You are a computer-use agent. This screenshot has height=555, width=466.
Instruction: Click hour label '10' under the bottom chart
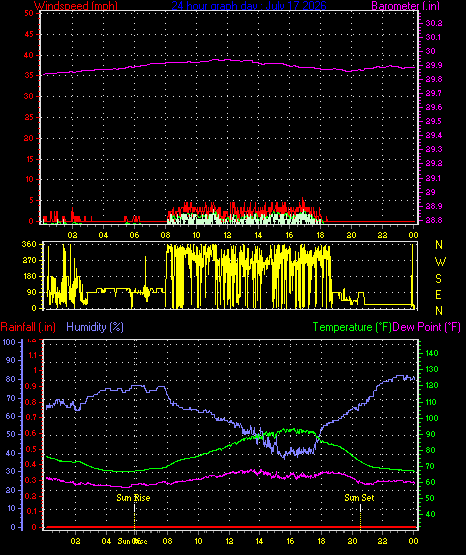pos(199,541)
